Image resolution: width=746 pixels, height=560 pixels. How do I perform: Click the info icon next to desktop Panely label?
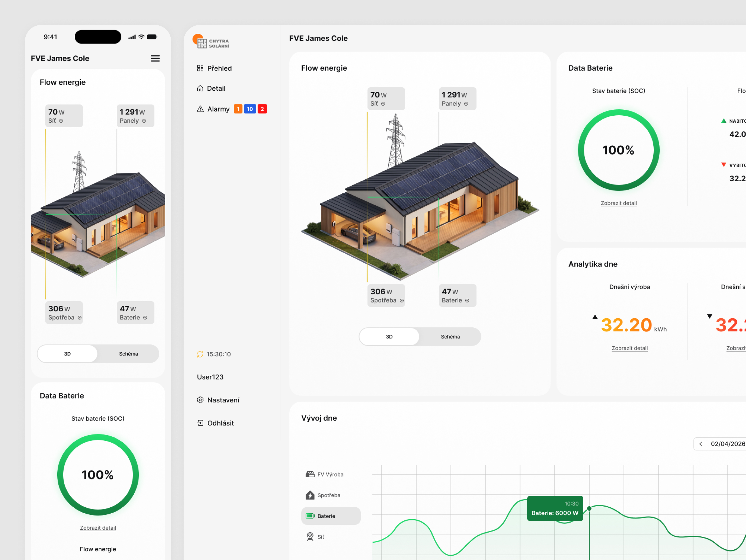pyautogui.click(x=466, y=104)
